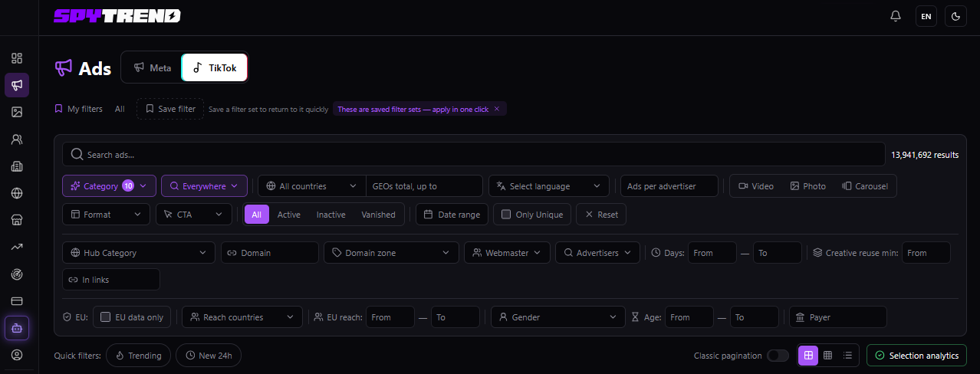980x374 pixels.
Task: Click the Ads per advertiser field
Action: click(x=669, y=186)
